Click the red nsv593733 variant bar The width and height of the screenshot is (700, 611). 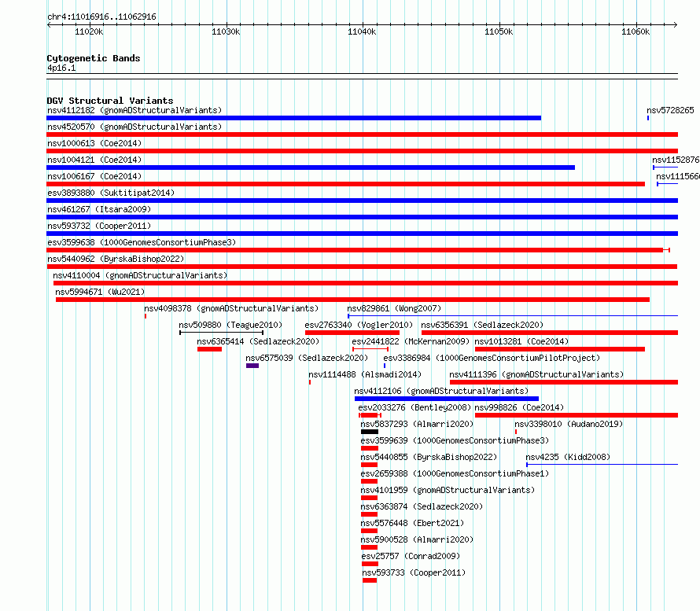[x=370, y=580]
